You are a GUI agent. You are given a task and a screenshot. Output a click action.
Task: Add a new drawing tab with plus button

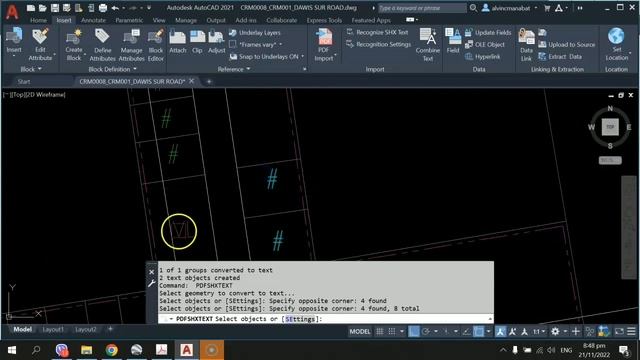tap(209, 82)
